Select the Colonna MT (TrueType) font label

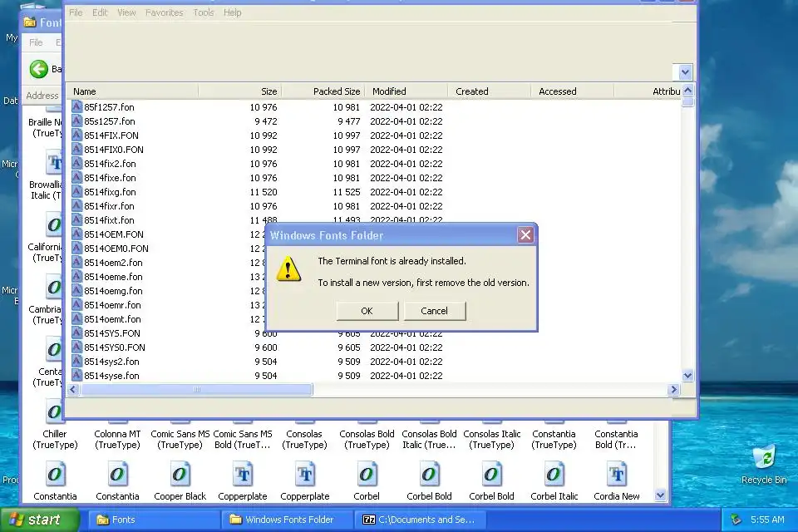click(117, 440)
